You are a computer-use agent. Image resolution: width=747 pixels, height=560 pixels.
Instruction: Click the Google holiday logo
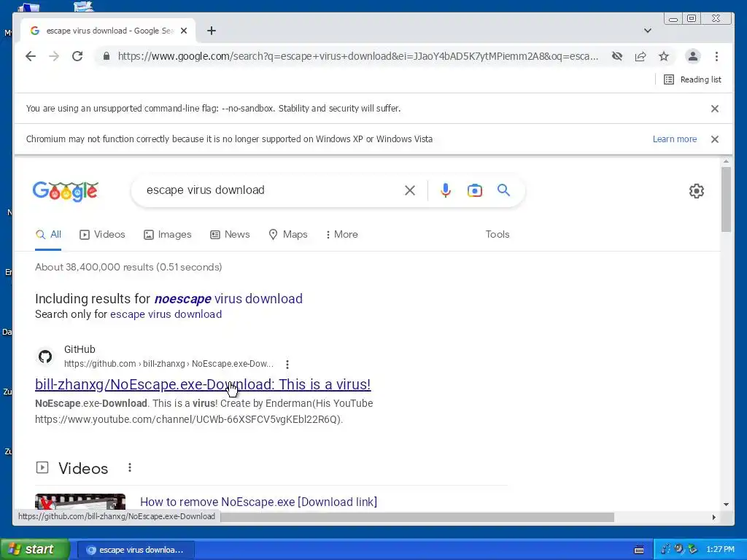point(65,191)
